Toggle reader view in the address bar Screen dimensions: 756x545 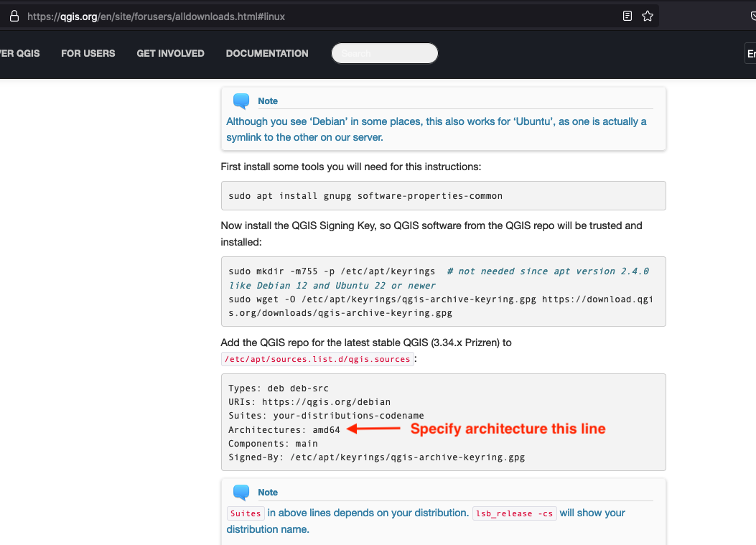[627, 17]
